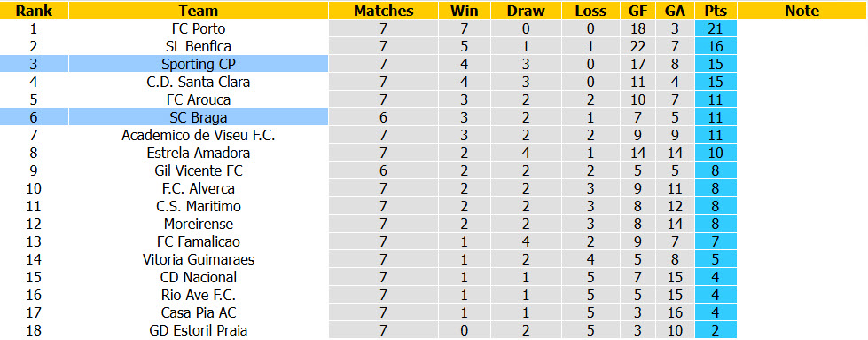The image size is (868, 340).
Task: Click the Team column header
Action: pyautogui.click(x=199, y=11)
